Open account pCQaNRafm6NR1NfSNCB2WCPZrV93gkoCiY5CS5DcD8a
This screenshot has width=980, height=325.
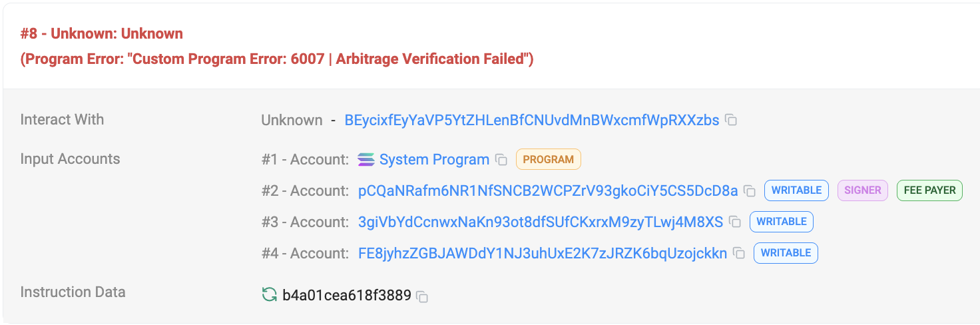(x=548, y=191)
